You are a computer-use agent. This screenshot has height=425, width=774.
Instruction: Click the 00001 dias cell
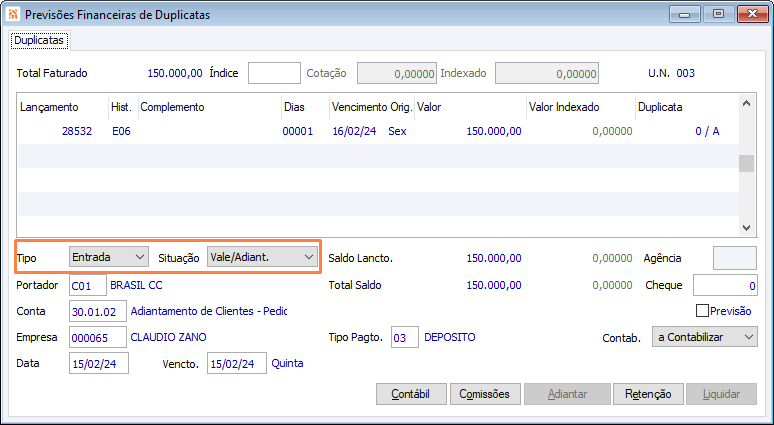click(298, 131)
